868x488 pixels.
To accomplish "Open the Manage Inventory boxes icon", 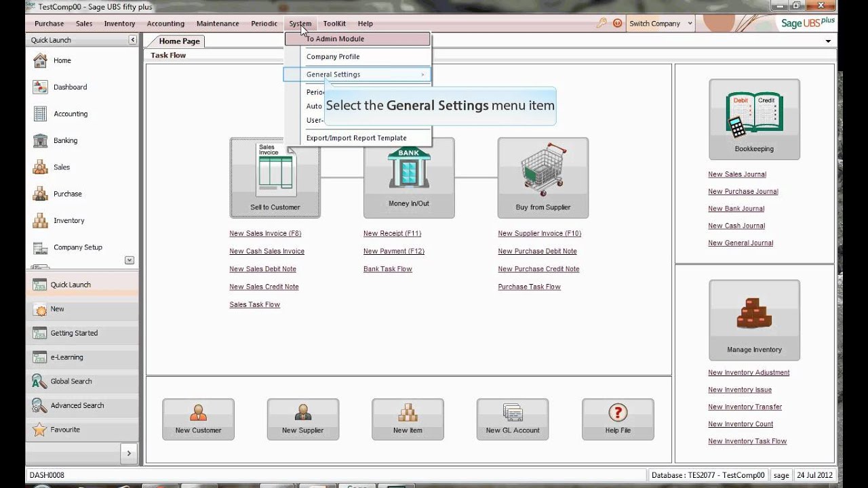I will point(754,320).
